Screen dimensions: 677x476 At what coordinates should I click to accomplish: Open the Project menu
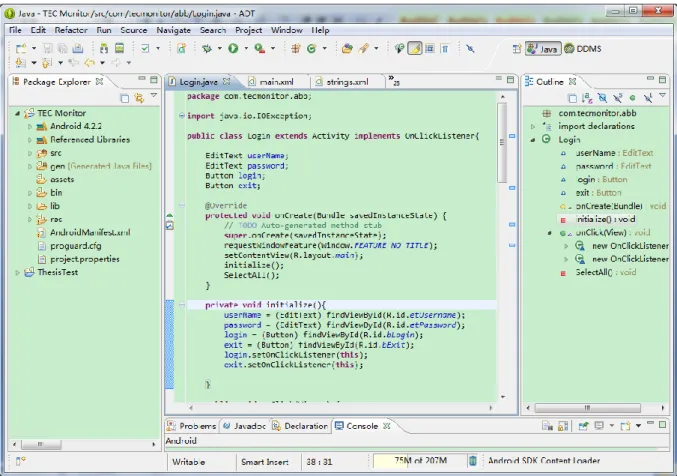point(248,30)
